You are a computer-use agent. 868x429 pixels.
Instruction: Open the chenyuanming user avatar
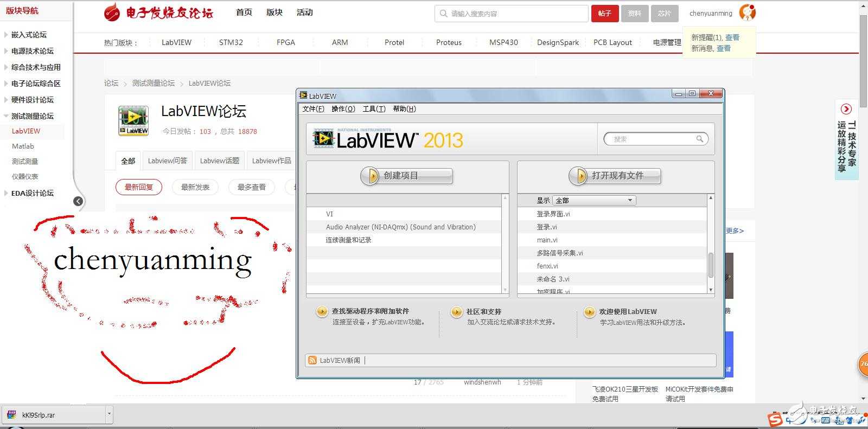[x=747, y=12]
